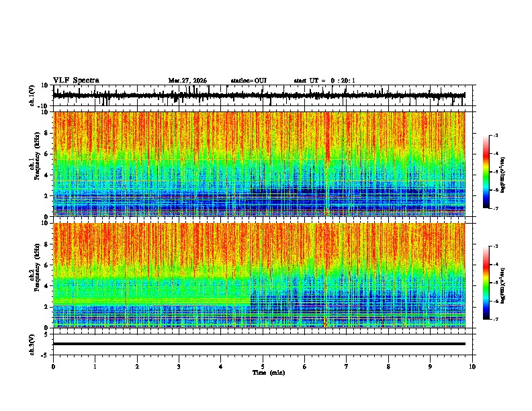
Task: Click the ch.1 spectrogram color scale bar
Action: click(x=486, y=172)
